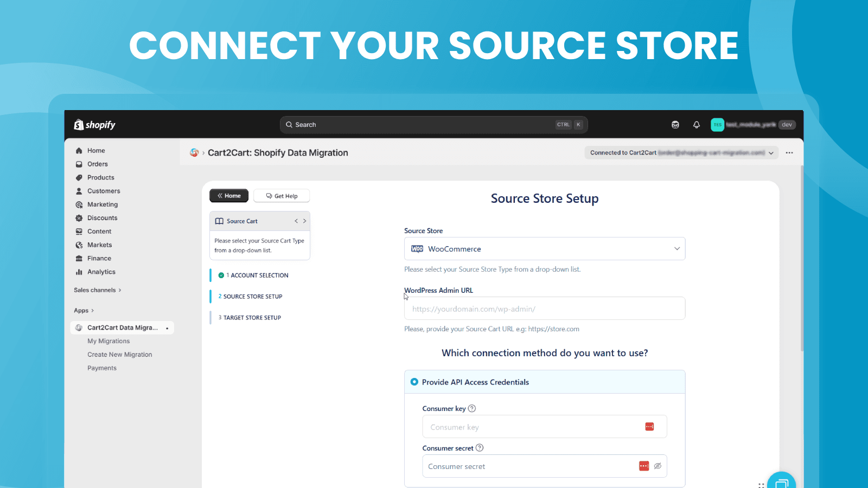Open the Source Store WooCommerce dropdown
This screenshot has height=488, width=868.
[545, 249]
